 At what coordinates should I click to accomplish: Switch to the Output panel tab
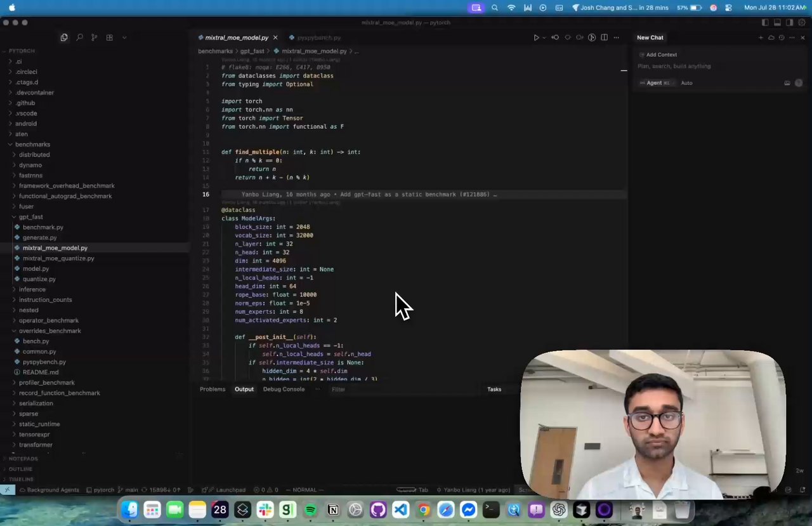(x=244, y=389)
